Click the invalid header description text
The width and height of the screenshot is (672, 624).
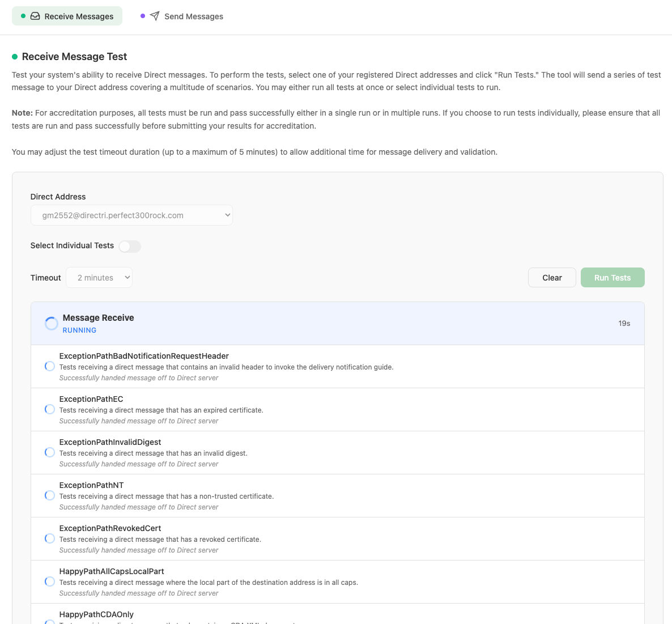(226, 367)
